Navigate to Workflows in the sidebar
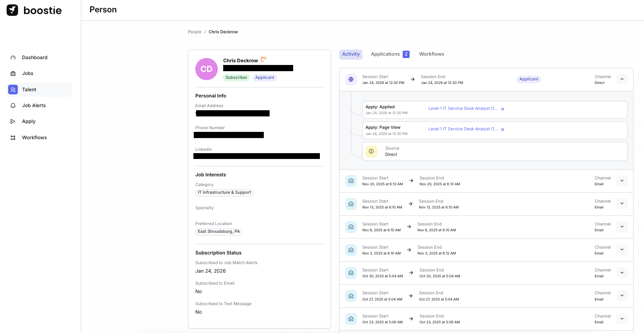The width and height of the screenshot is (644, 333). coord(34,138)
